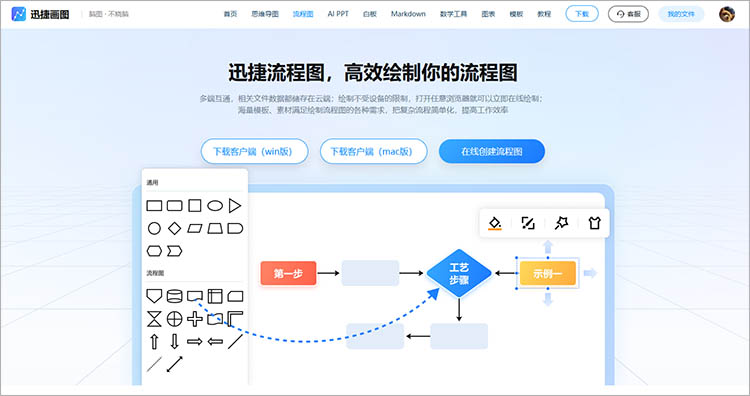
Task: Click the blue down arrow below 示例一
Action: pos(548,299)
